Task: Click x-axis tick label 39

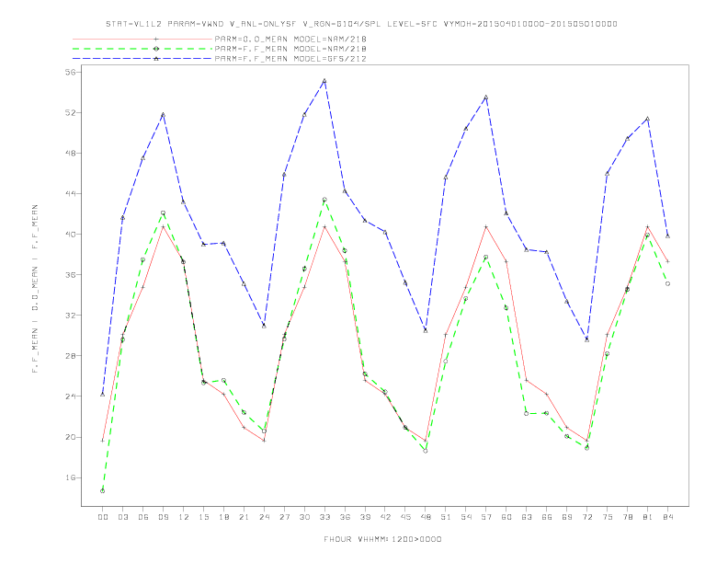Action: click(365, 517)
